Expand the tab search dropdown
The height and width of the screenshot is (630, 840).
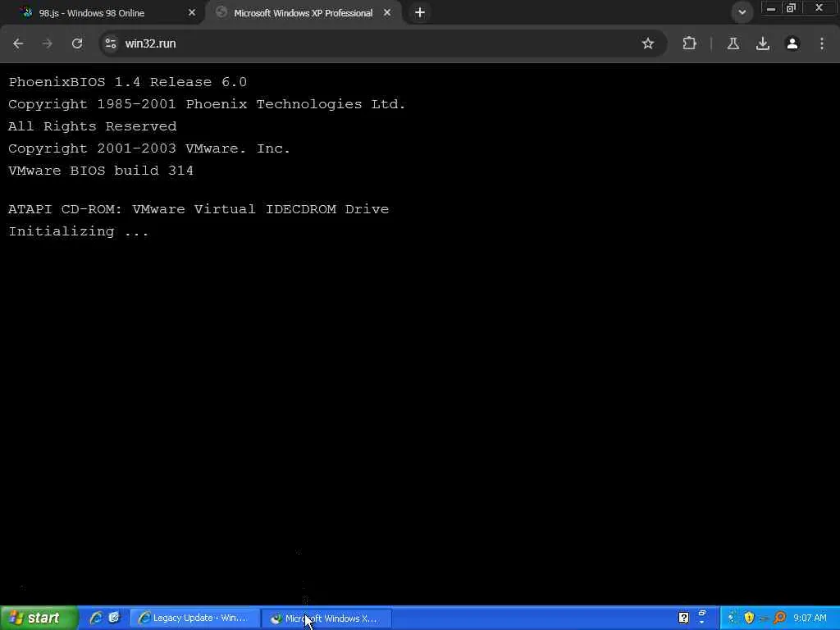click(x=742, y=12)
